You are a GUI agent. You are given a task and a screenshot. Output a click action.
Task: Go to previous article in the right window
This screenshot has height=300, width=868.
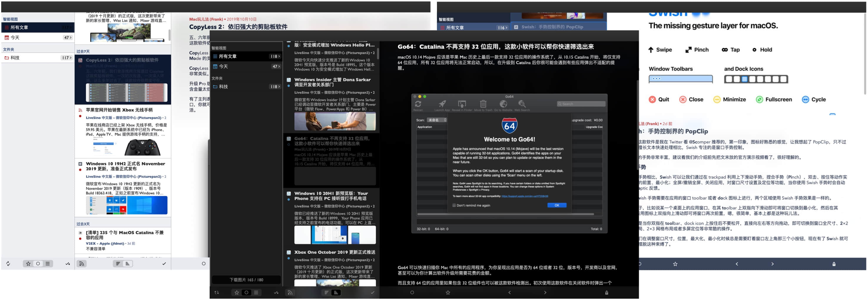coord(737,264)
